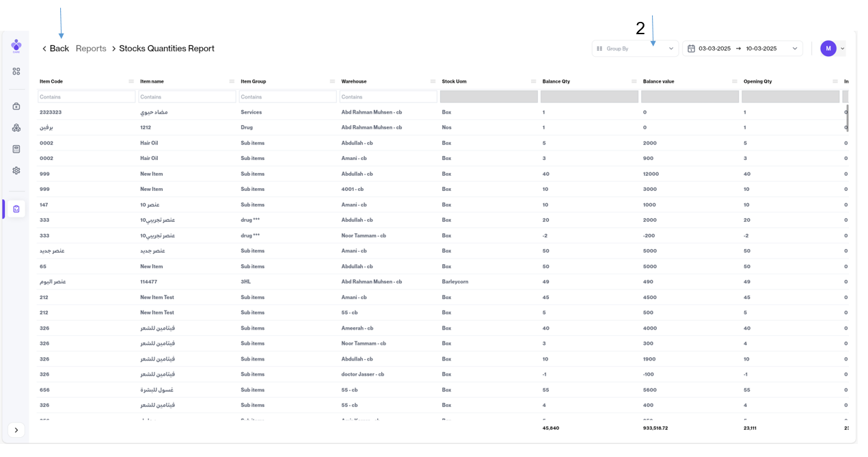Focus the Item Group Contains filter
Screen dimensions: 868x457
tap(288, 97)
